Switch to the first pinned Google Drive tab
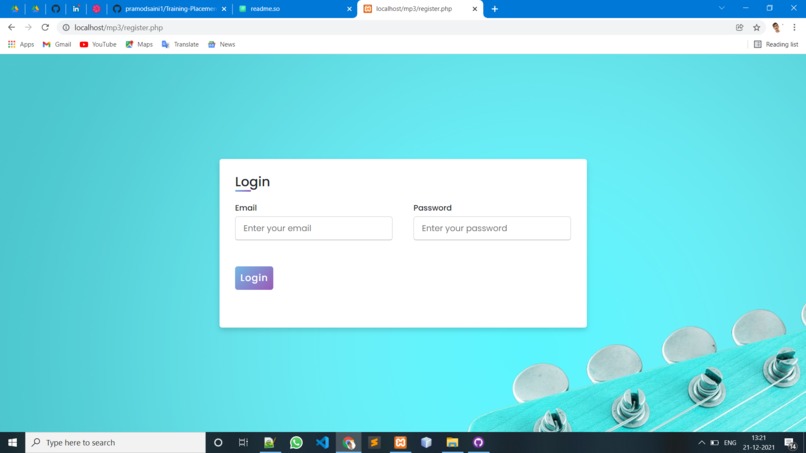The height and width of the screenshot is (453, 806). click(x=15, y=9)
